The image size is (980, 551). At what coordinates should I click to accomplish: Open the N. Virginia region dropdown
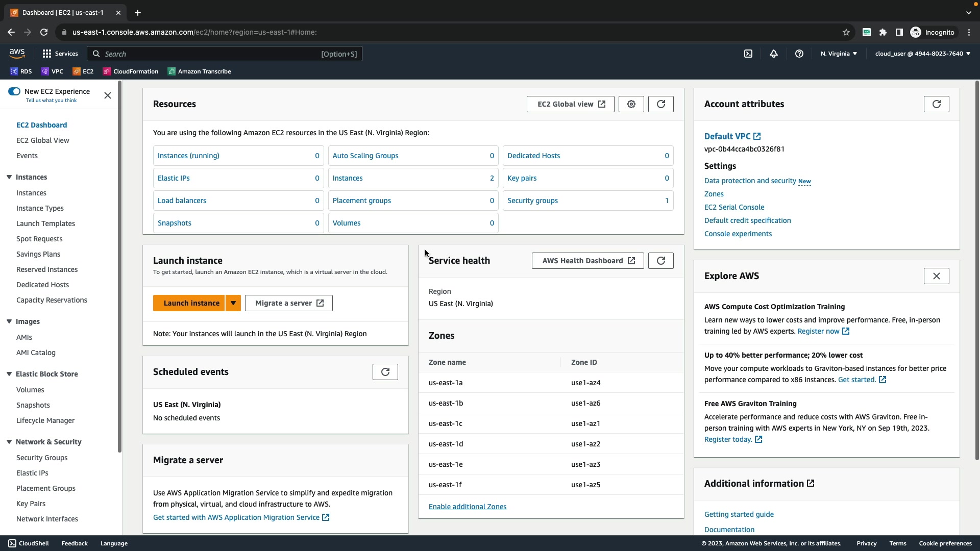(x=839, y=54)
